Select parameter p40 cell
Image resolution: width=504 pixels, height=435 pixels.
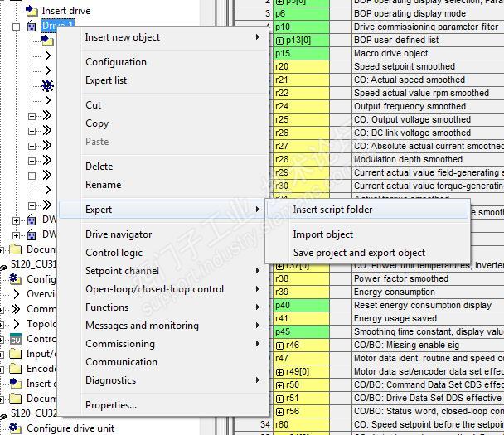pos(301,305)
